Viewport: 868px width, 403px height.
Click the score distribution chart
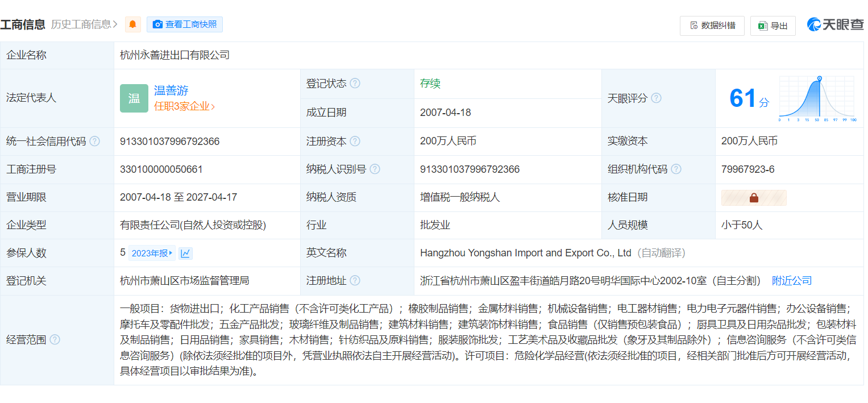click(817, 99)
